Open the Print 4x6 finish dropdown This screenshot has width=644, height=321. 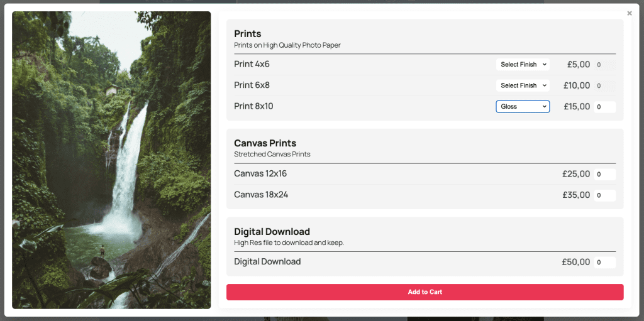click(x=523, y=65)
